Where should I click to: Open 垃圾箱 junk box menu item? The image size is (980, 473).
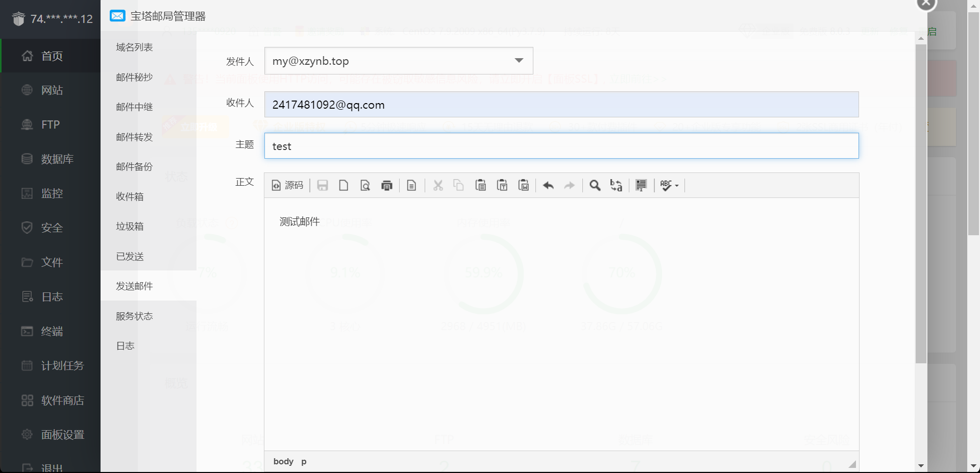click(x=130, y=227)
